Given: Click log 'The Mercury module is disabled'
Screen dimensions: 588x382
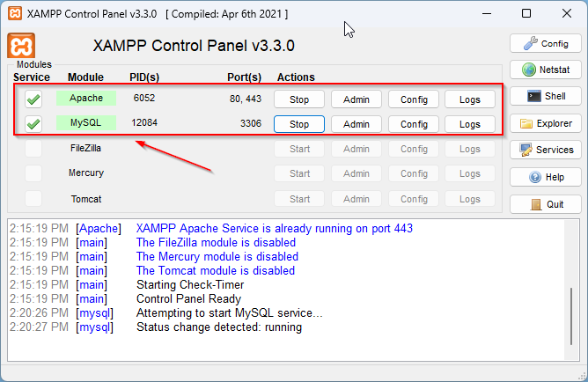Looking at the screenshot, I should coord(217,256).
